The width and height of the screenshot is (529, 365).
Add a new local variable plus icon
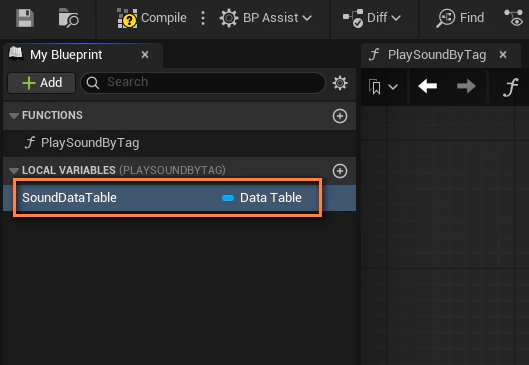click(x=340, y=171)
